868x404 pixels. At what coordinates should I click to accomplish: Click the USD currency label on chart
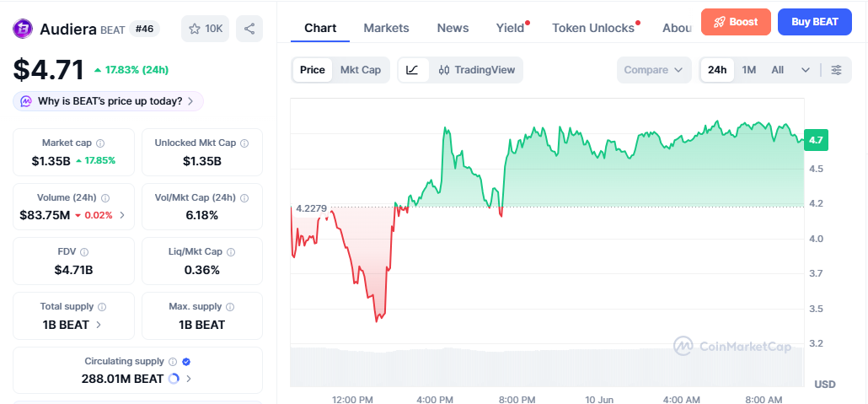(824, 384)
